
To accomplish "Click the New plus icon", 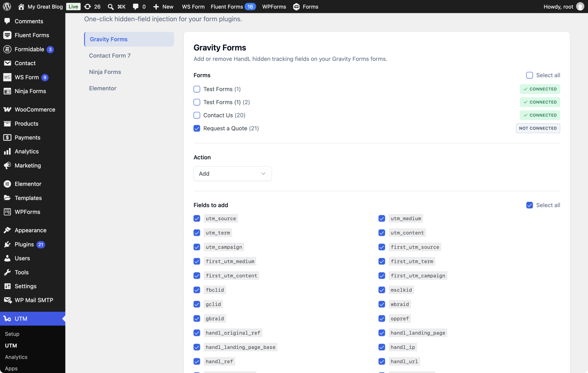I will point(156,7).
